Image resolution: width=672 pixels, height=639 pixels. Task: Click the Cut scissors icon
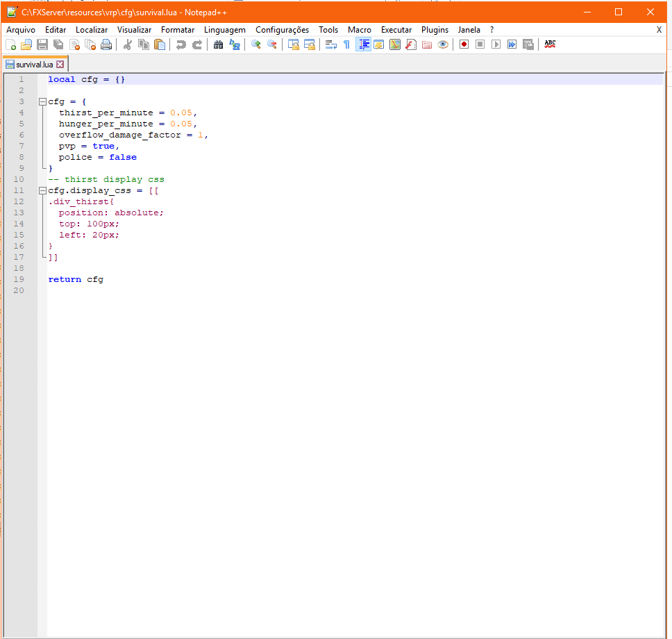[x=127, y=44]
